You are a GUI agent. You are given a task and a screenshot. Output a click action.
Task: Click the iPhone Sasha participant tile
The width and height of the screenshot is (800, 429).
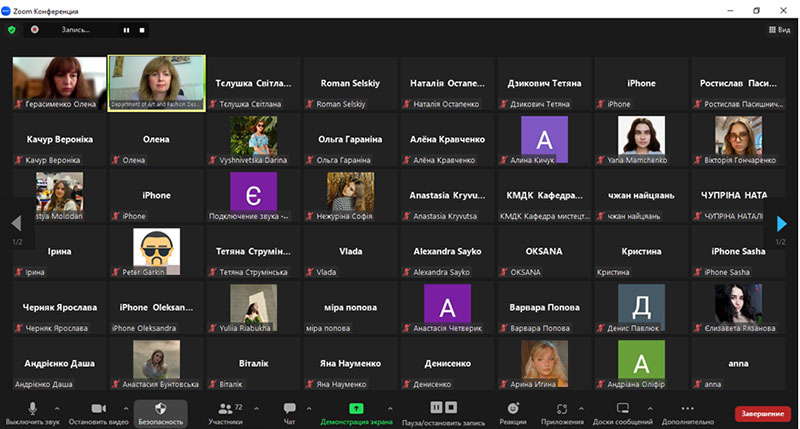pyautogui.click(x=738, y=251)
